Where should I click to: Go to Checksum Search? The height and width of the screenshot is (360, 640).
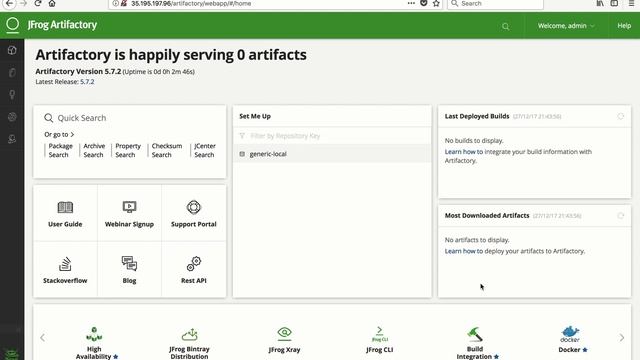[x=167, y=150]
